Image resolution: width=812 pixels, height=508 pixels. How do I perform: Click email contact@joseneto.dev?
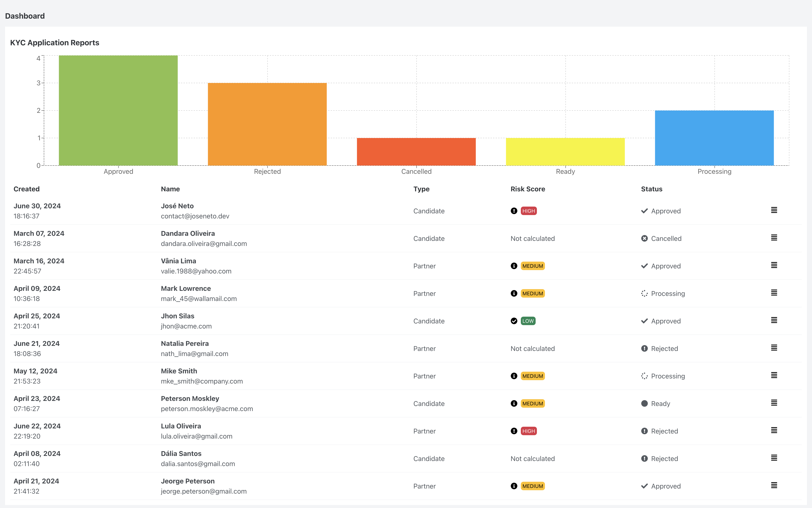tap(195, 216)
